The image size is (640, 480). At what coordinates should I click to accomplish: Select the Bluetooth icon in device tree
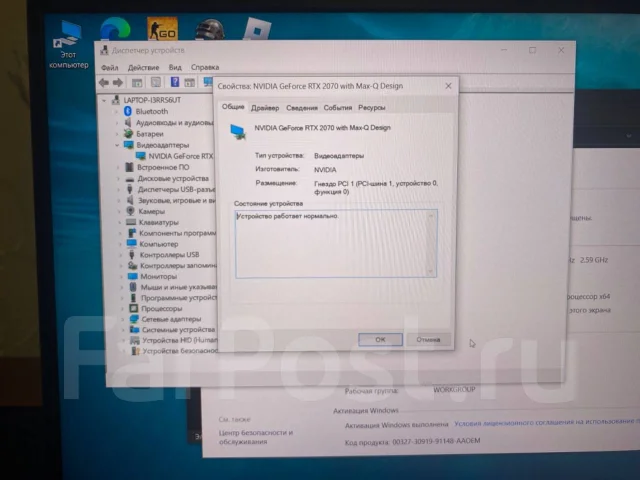pyautogui.click(x=128, y=111)
